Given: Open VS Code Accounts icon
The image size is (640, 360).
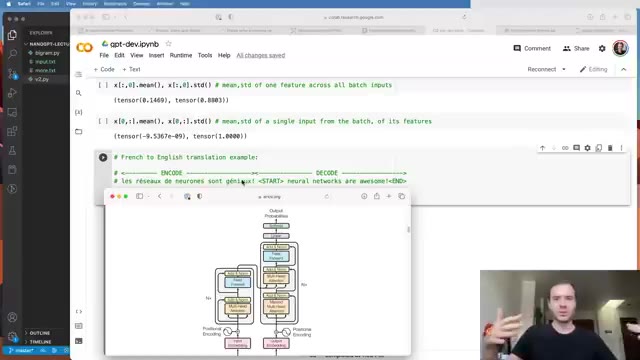Looking at the screenshot, I should (x=12, y=317).
